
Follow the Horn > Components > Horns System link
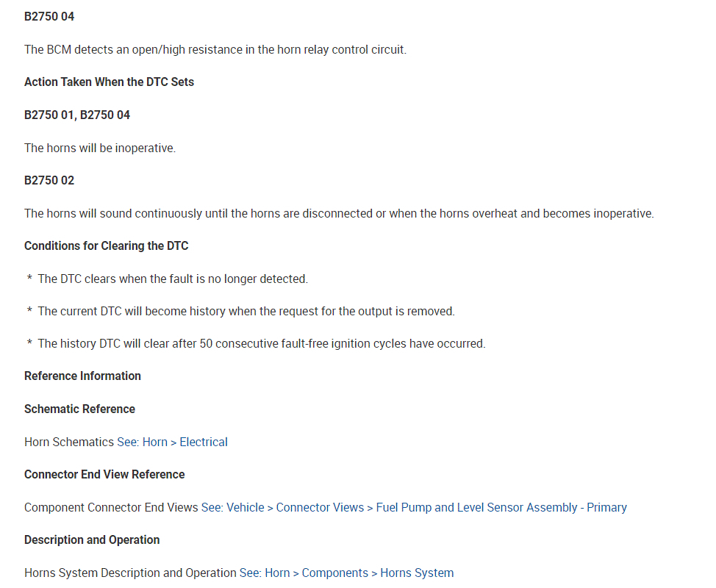346,573
